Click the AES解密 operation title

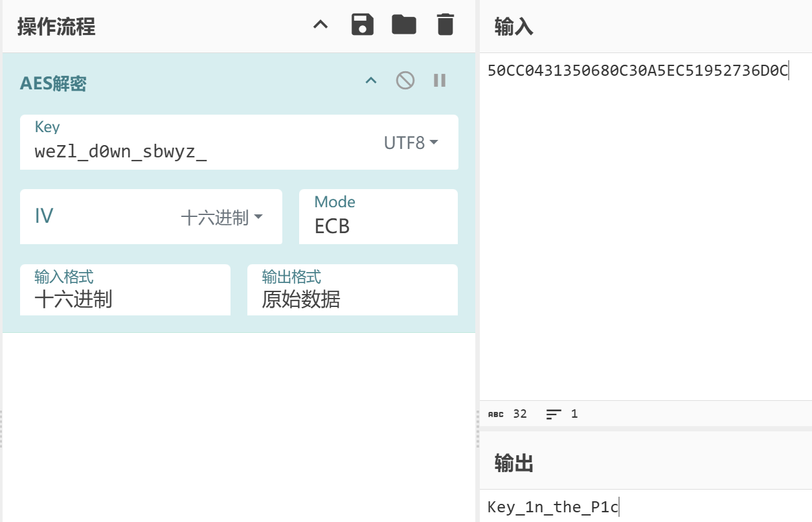(53, 84)
